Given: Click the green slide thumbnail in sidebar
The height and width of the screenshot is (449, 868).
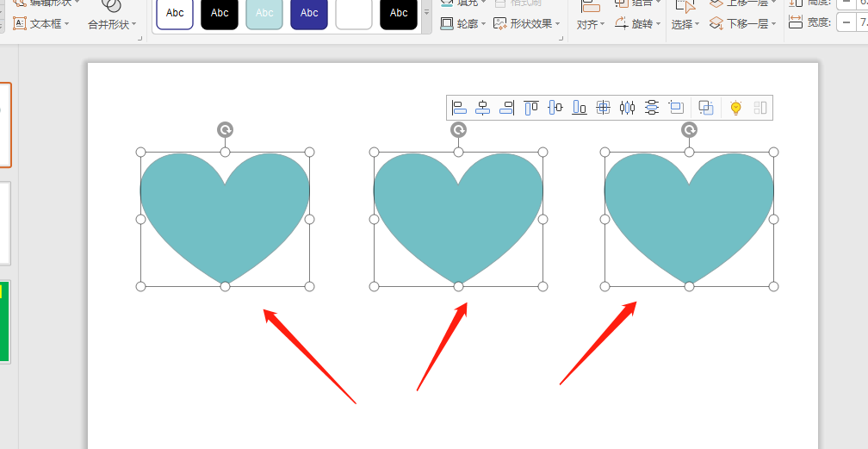Looking at the screenshot, I should pos(4,321).
